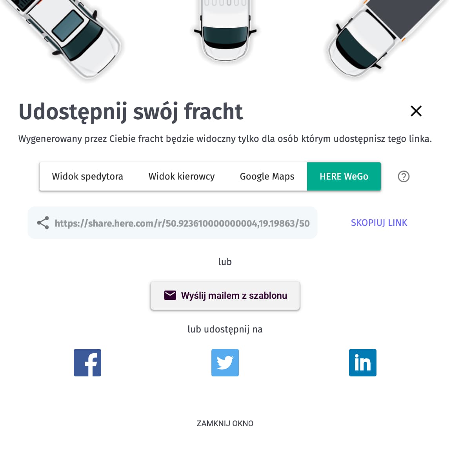Viewport: 451px width, 476px height.
Task: Open help question mark icon
Action: click(x=404, y=176)
